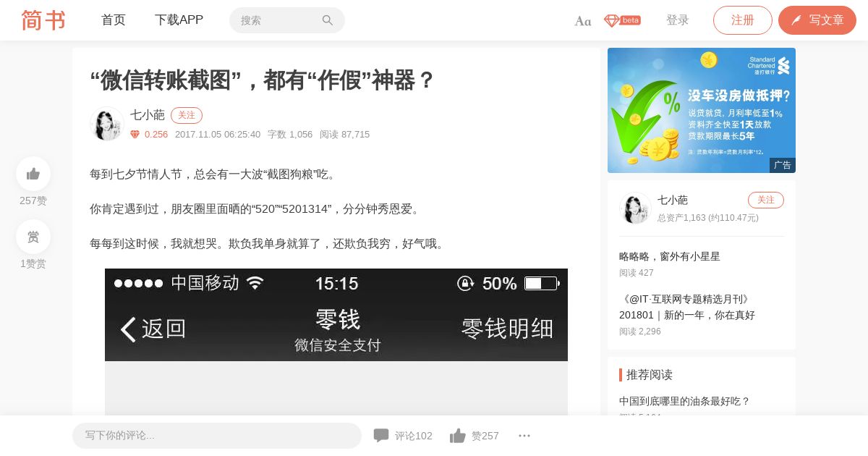Image resolution: width=868 pixels, height=456 pixels.
Task: Toggle 关注 follow next to article author name
Action: point(187,115)
